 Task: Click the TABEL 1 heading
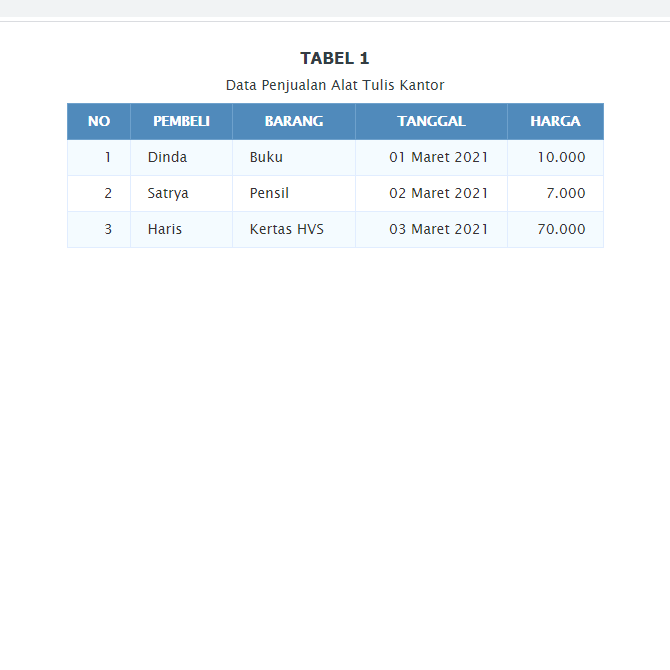click(x=335, y=59)
